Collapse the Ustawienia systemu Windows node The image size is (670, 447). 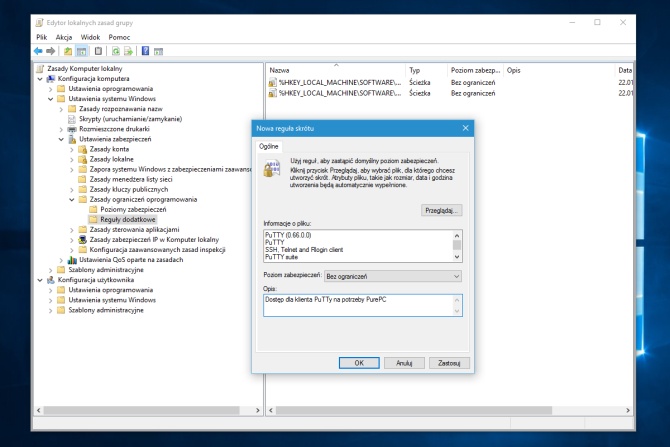coord(50,99)
